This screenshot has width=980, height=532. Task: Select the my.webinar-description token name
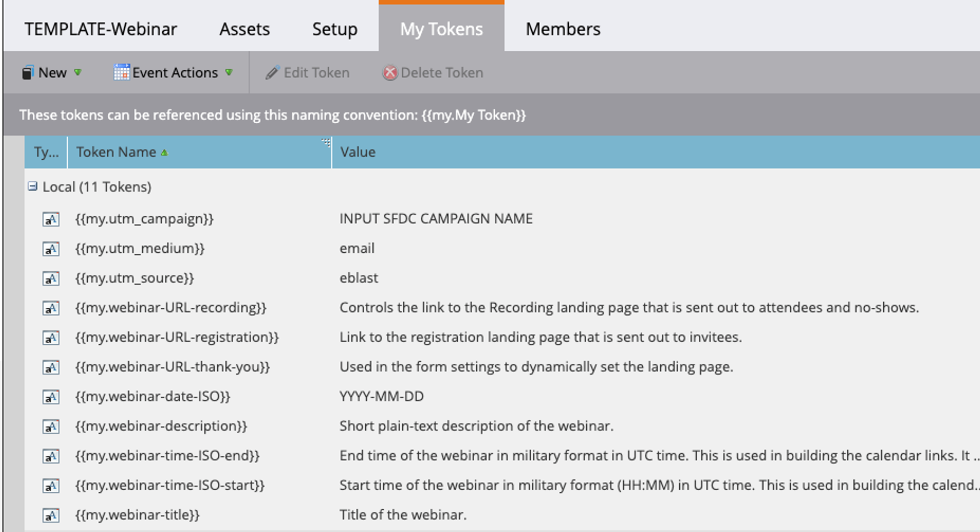161,426
